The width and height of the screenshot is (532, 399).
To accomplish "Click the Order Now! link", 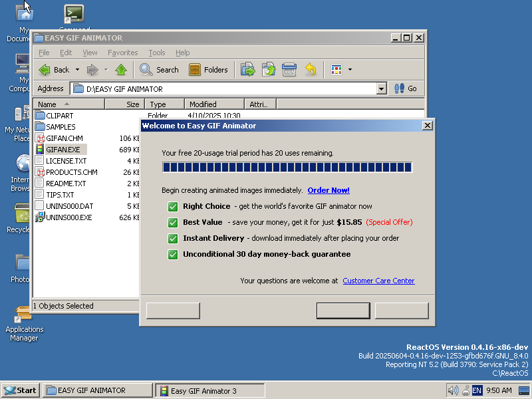I will point(329,190).
